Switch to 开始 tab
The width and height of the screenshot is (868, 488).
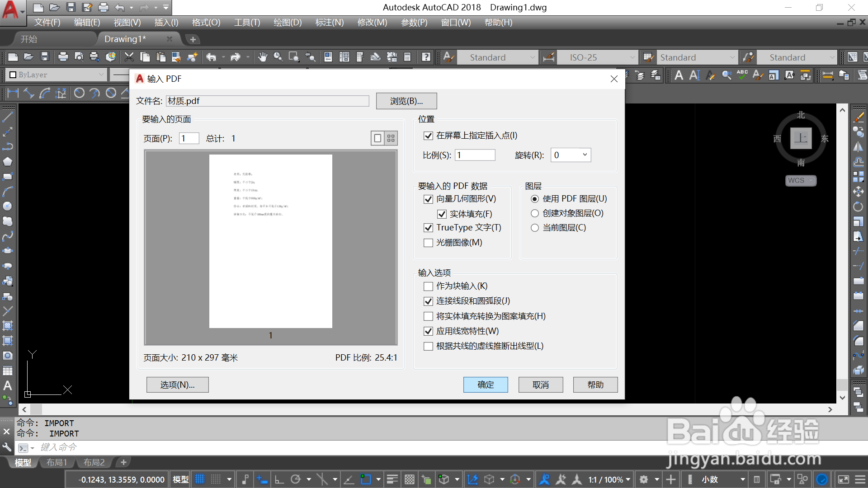point(29,39)
